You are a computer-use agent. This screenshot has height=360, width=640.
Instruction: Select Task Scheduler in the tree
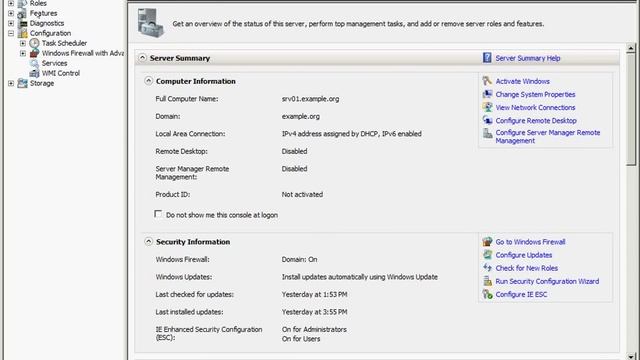click(x=64, y=43)
